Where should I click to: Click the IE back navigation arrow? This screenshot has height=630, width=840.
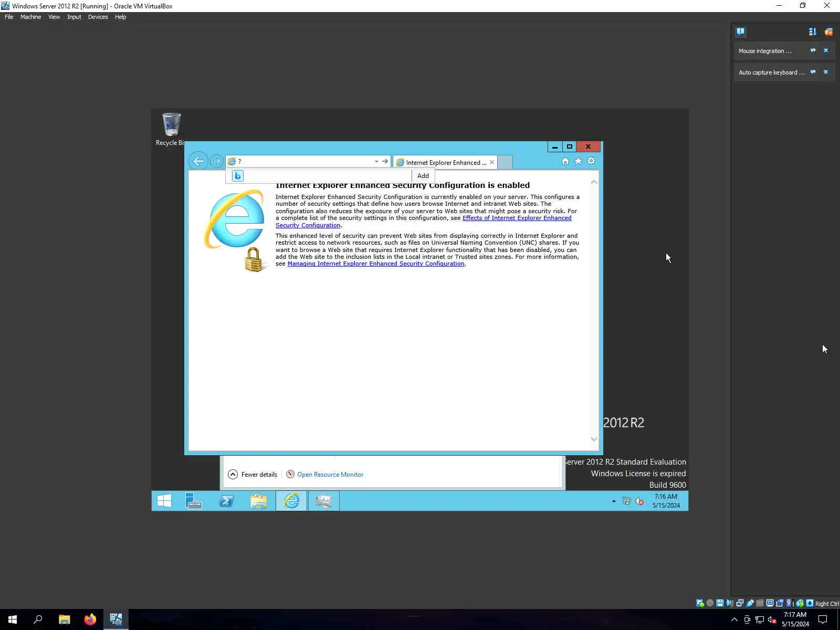point(198,161)
